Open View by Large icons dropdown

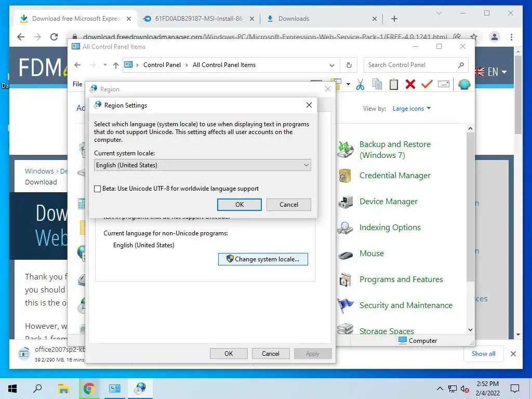[411, 109]
